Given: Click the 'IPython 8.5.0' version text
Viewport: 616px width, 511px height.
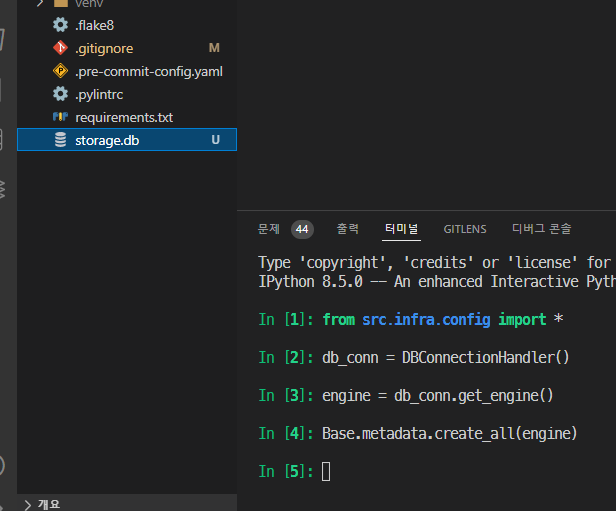Looking at the screenshot, I should (310, 282).
